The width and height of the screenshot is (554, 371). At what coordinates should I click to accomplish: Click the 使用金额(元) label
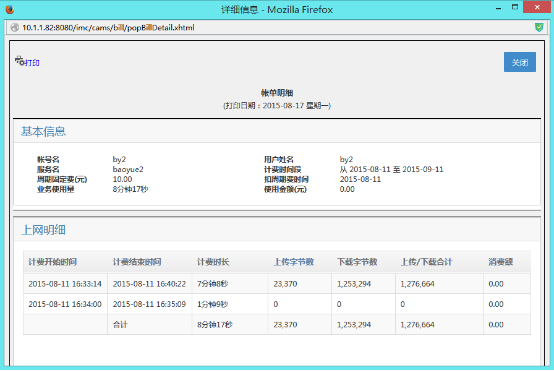point(285,189)
